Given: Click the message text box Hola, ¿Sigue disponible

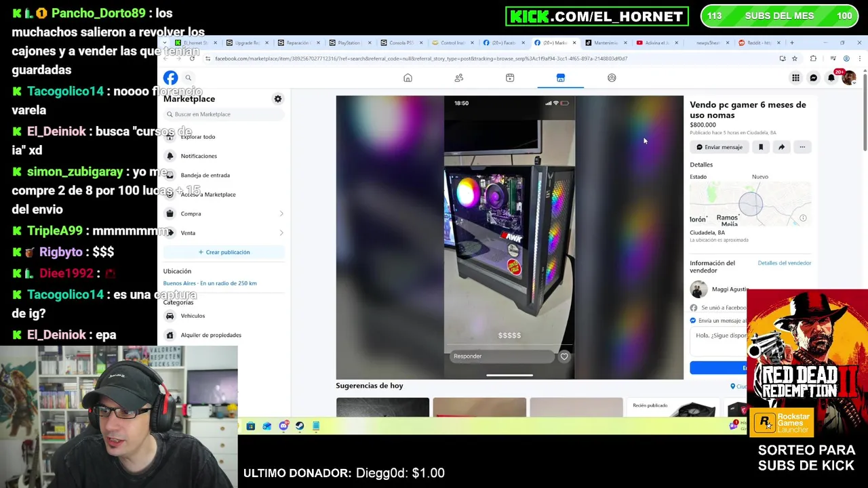Looking at the screenshot, I should 719,341.
